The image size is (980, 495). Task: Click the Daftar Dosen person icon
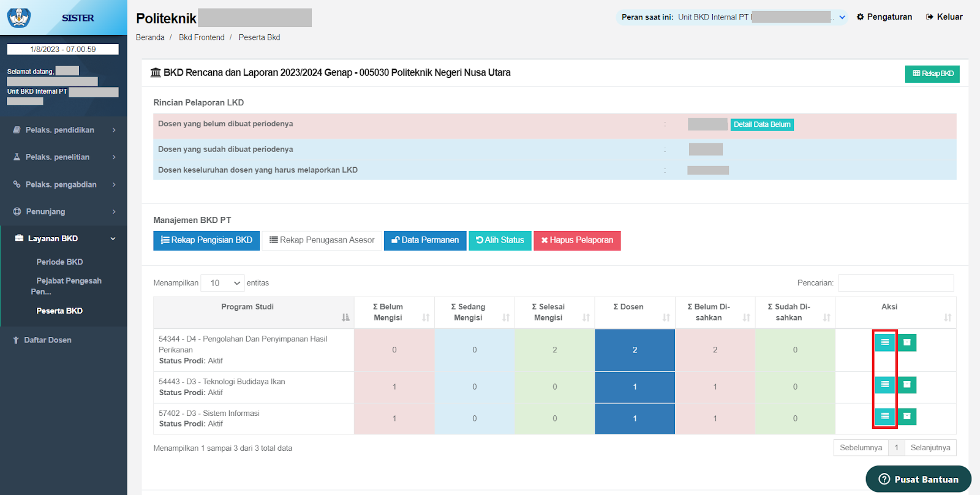[16, 340]
